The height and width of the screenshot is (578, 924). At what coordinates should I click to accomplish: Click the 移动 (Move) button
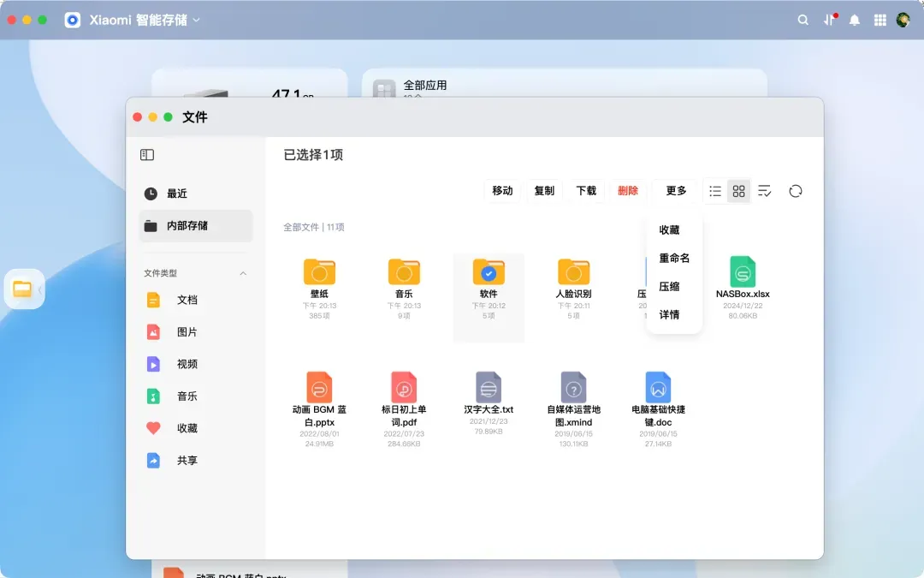click(x=502, y=191)
